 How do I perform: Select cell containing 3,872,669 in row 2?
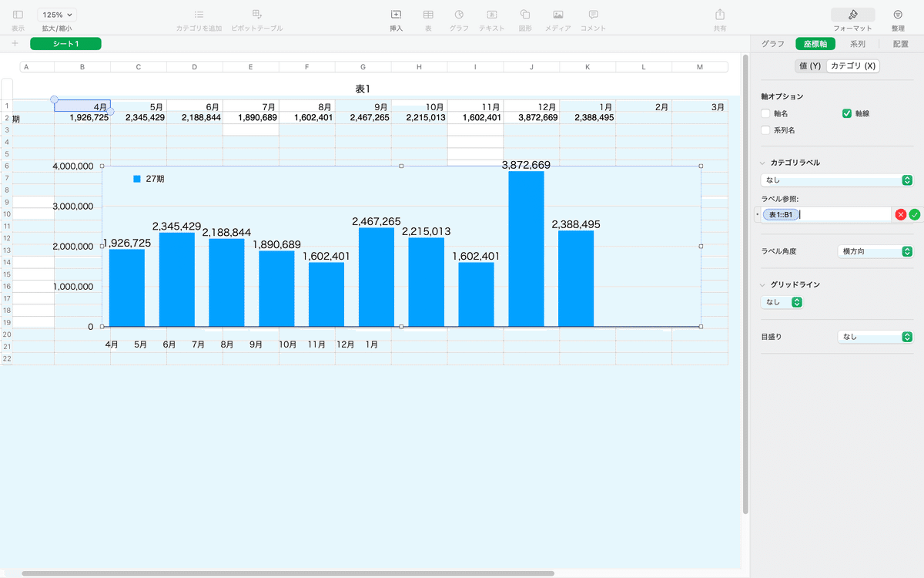(531, 118)
